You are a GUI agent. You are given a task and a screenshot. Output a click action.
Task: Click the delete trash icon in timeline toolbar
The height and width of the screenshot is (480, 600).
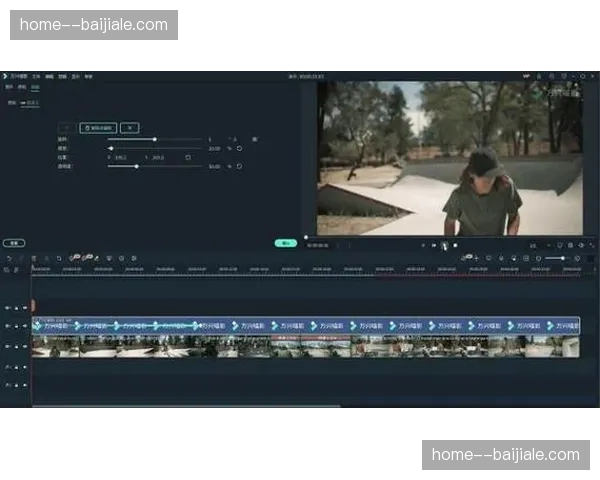(34, 258)
